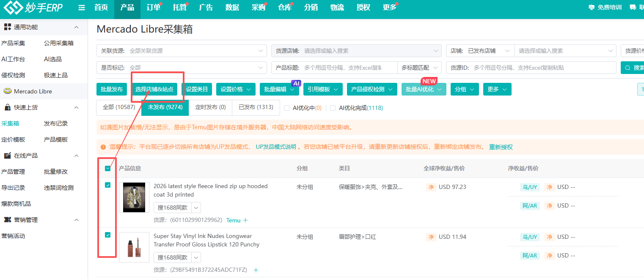Open arrow beside 搜1688同款 for lipstick

[x=196, y=257]
